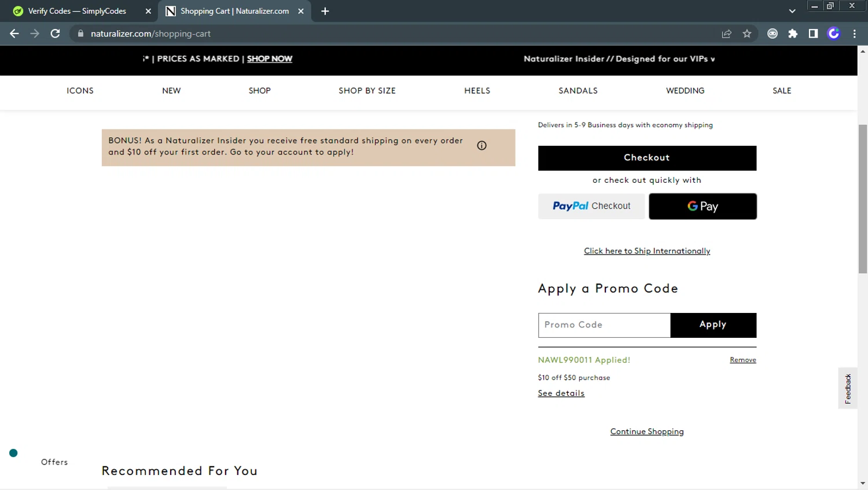Open the Extensions puzzle icon

793,34
